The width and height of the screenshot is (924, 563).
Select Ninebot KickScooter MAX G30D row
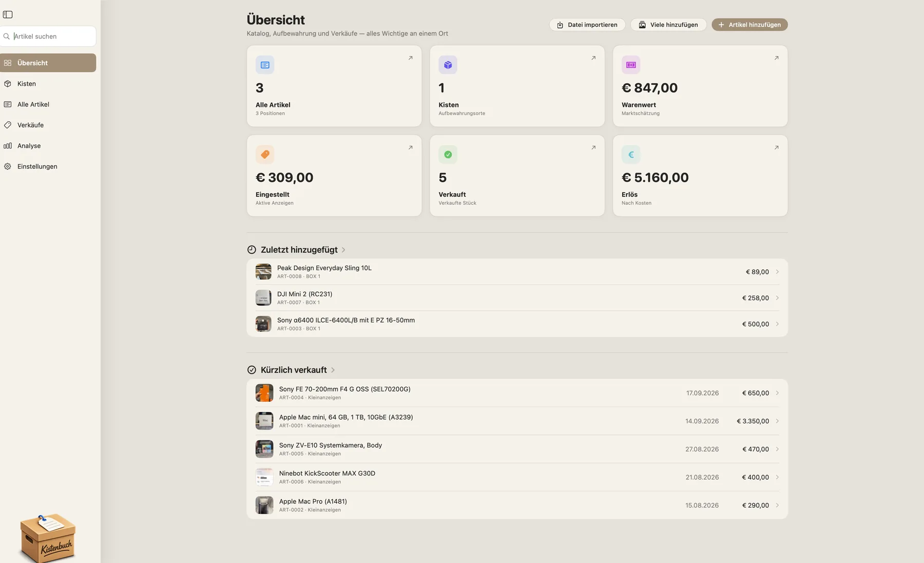click(517, 477)
